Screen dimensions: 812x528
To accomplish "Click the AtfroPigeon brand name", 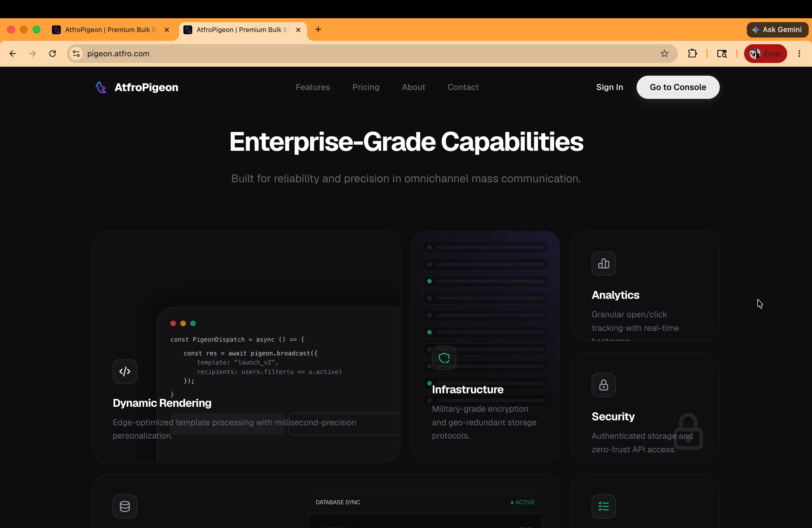I will click(x=146, y=87).
